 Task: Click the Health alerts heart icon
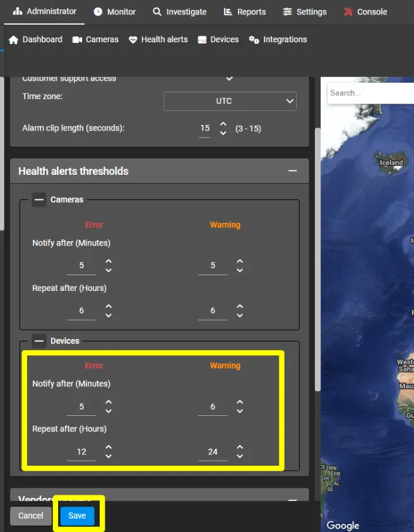[x=133, y=40]
